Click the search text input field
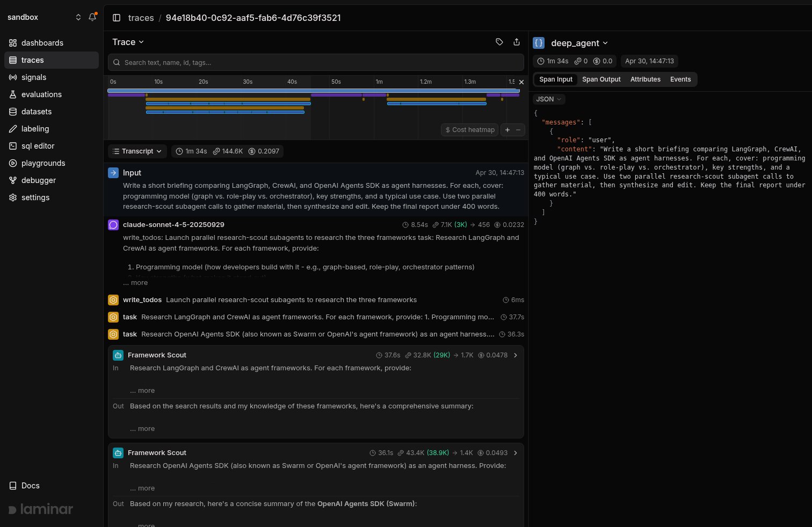The height and width of the screenshot is (527, 812). tap(316, 62)
